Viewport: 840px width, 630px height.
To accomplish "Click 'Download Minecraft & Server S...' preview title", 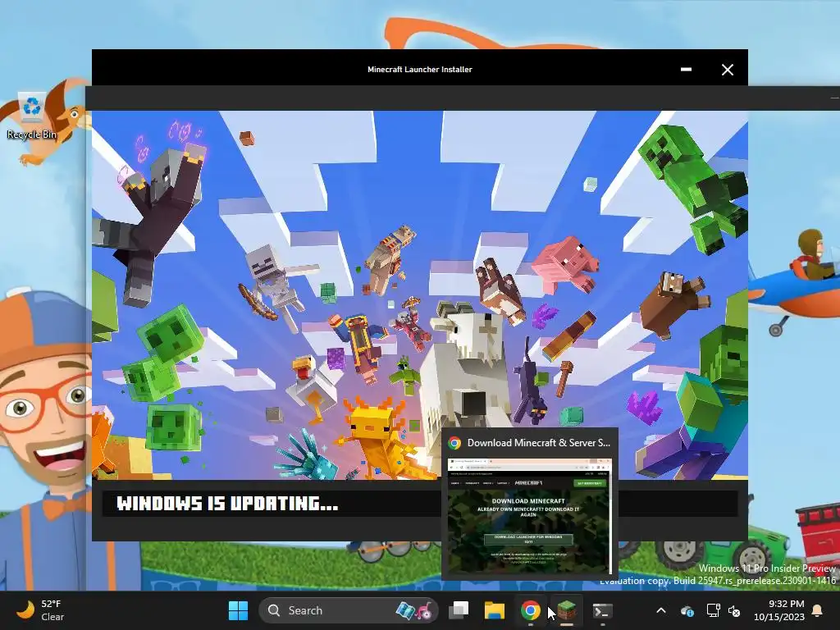I will coord(538,442).
